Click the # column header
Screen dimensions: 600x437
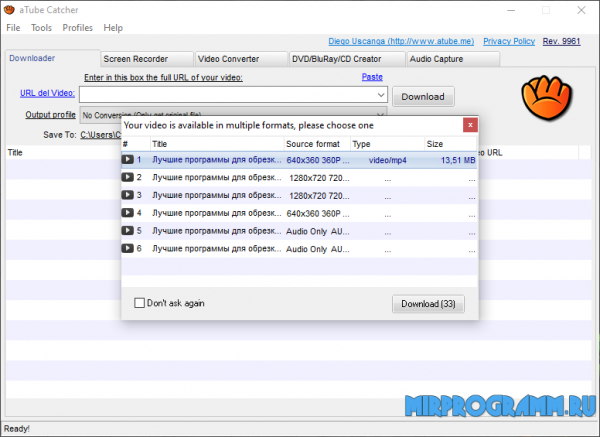(x=135, y=144)
